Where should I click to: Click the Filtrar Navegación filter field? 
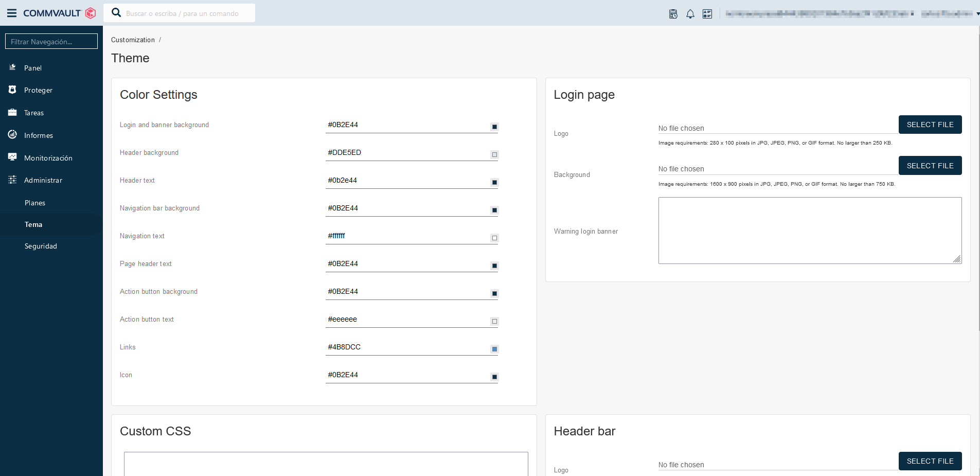tap(51, 41)
